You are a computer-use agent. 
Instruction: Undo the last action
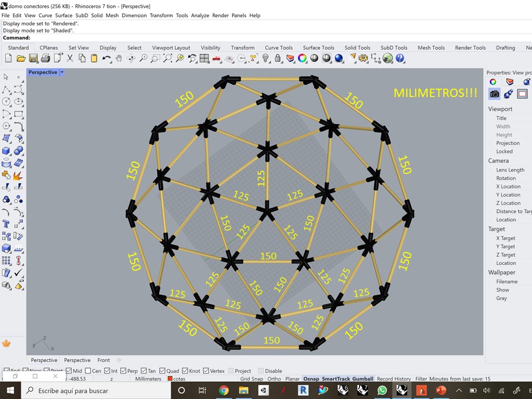pyautogui.click(x=106, y=58)
